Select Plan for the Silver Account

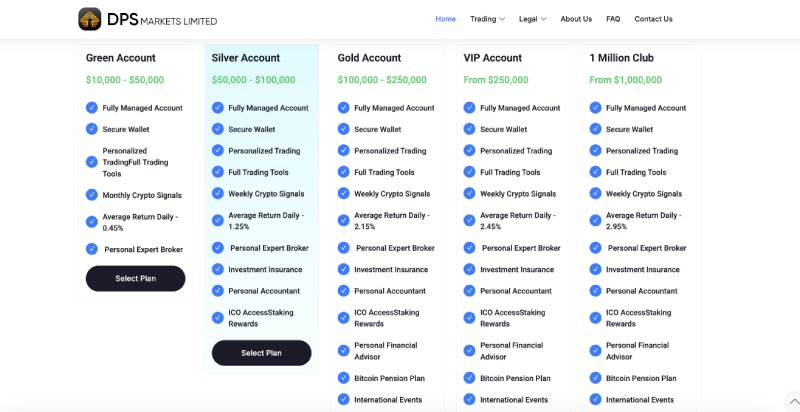pos(261,353)
